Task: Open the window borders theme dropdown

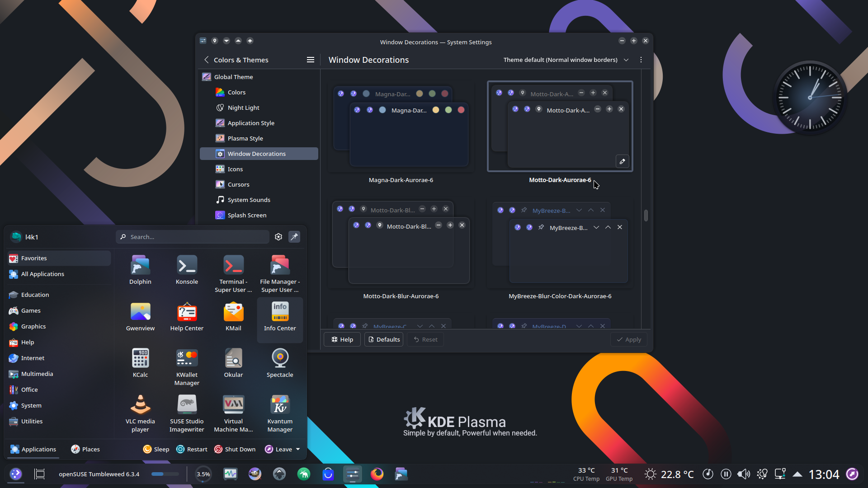Action: click(x=566, y=60)
